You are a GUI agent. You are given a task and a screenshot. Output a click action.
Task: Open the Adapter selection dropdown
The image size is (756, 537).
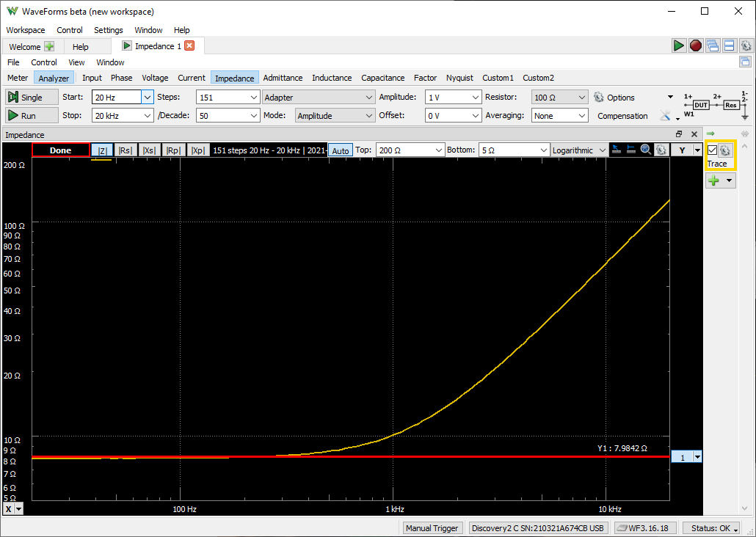[x=319, y=98]
